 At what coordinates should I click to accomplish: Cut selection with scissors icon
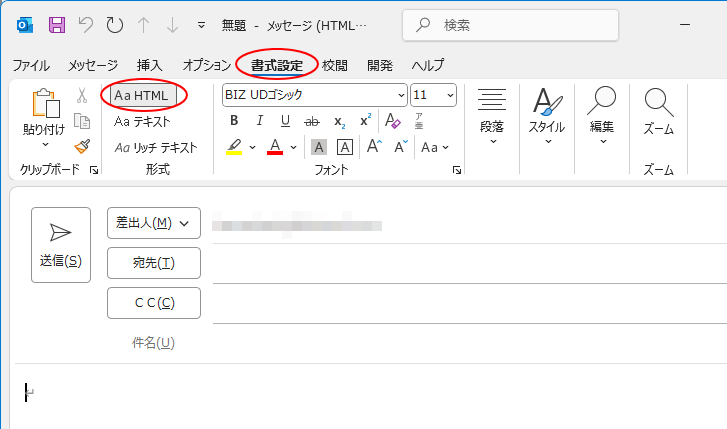point(82,96)
